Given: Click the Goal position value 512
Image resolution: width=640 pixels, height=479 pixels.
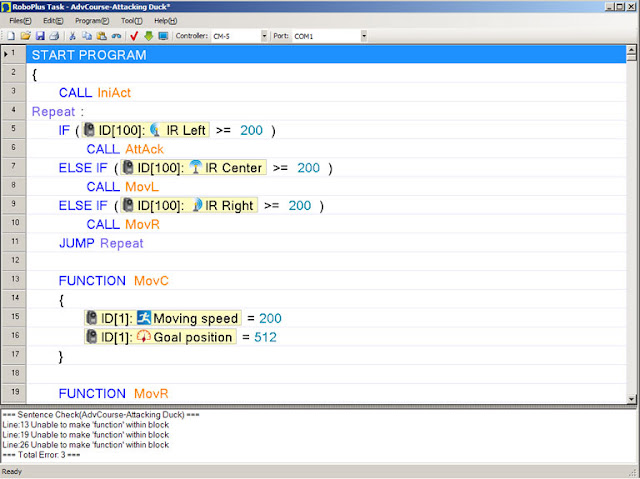Looking at the screenshot, I should pyautogui.click(x=265, y=337).
